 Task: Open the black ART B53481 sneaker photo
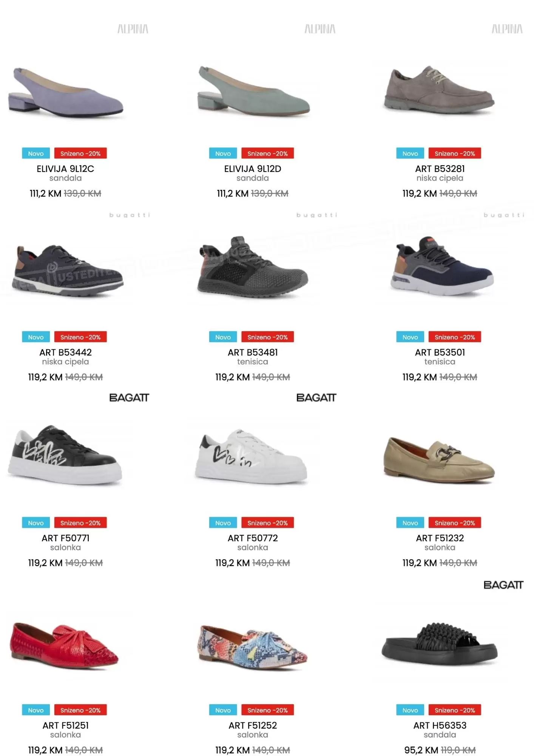253,268
